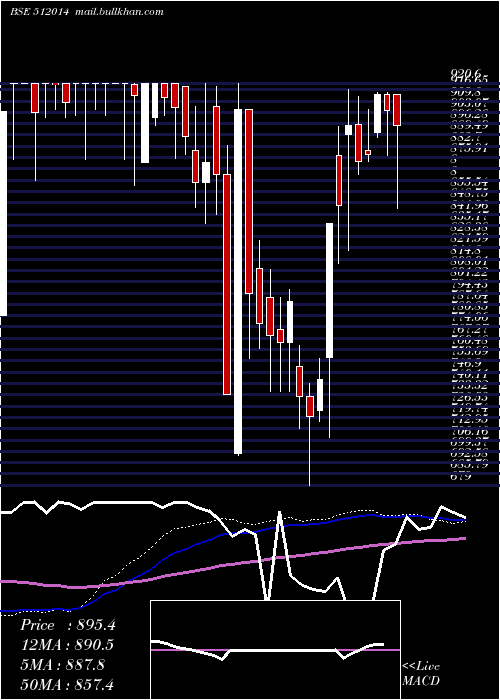The width and height of the screenshot is (500, 700).
Task: Click inside the MACD inset chart panel
Action: (x=275, y=650)
